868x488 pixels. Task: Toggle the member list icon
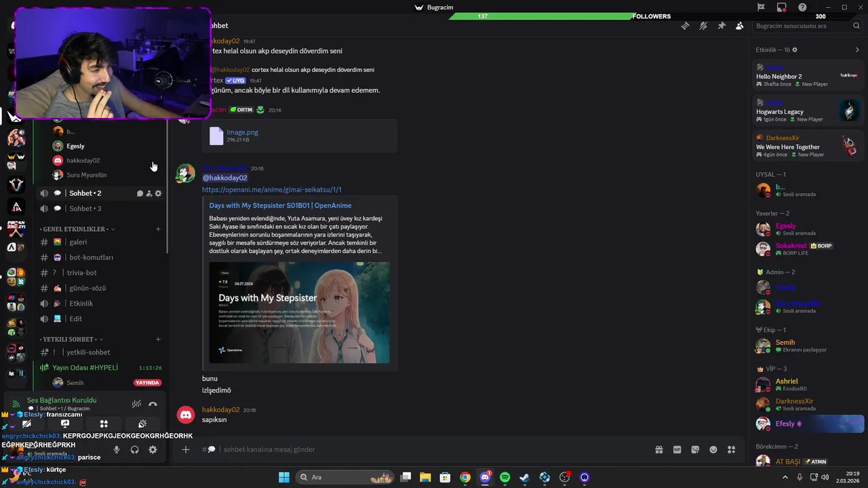click(x=739, y=26)
